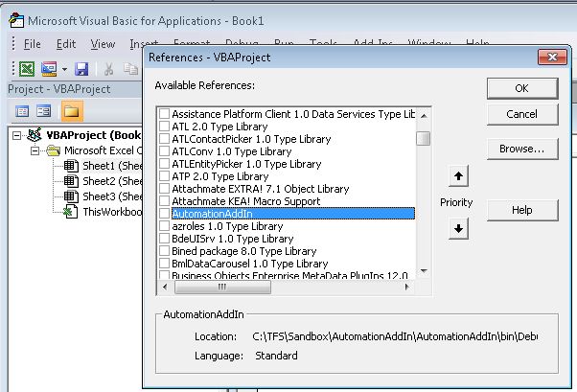The image size is (577, 392).
Task: Check BmlDataCarousel 1.0 Type Library
Action: (x=164, y=264)
